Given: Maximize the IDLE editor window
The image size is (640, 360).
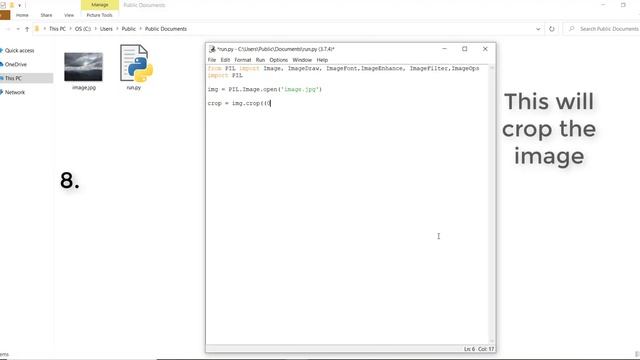Looking at the screenshot, I should coord(464,49).
